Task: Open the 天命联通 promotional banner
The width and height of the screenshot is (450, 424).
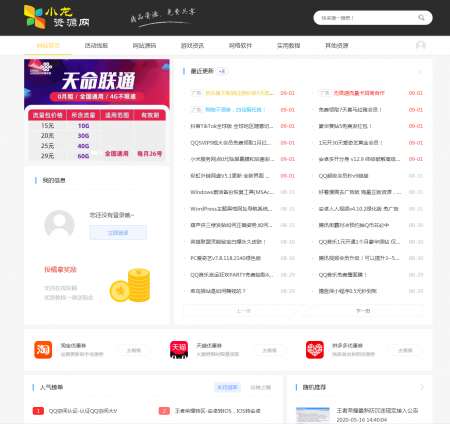Action: (97, 110)
